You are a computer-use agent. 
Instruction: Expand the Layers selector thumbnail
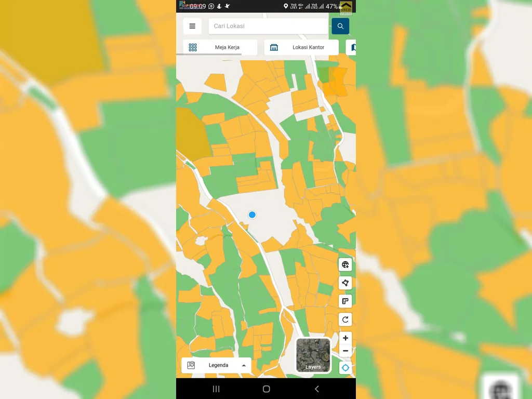pos(313,355)
